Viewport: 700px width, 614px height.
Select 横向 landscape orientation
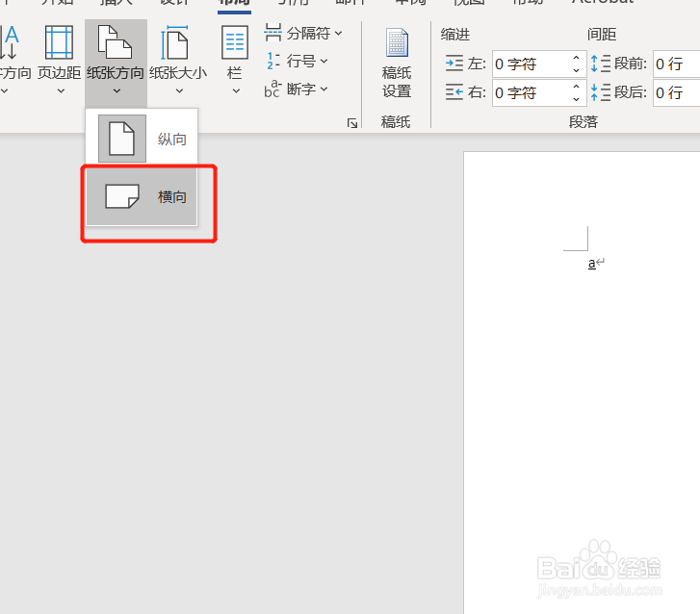(142, 196)
